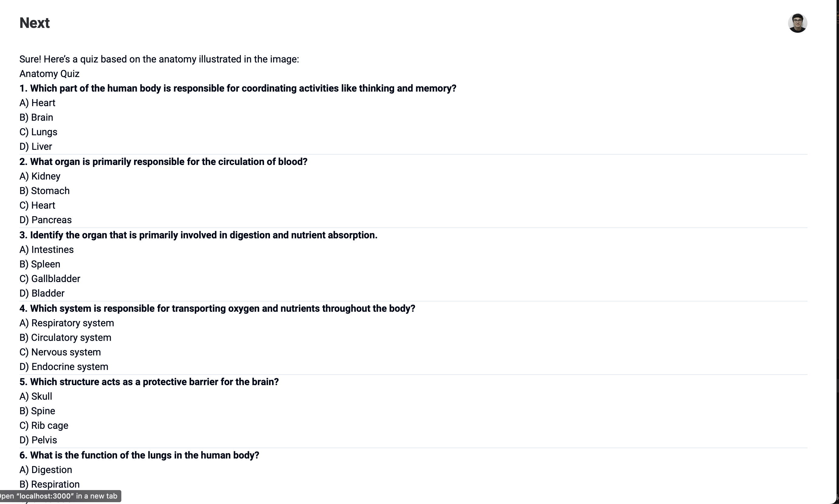Open the user profile avatar

pyautogui.click(x=797, y=23)
